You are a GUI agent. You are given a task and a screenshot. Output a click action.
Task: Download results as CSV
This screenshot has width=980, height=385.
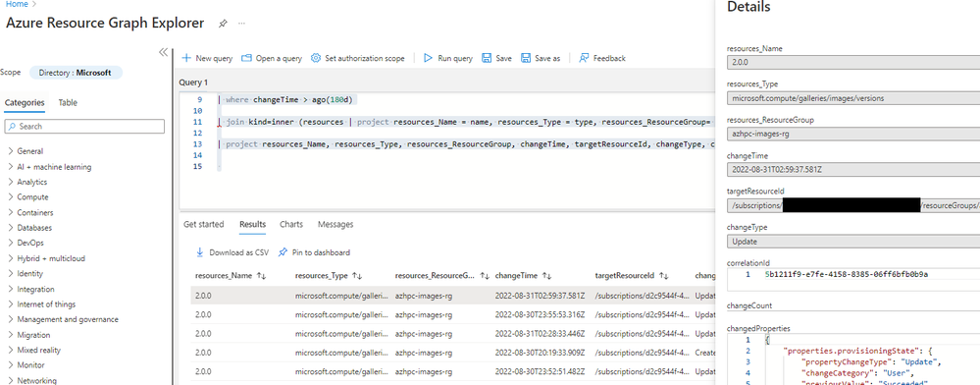[232, 253]
